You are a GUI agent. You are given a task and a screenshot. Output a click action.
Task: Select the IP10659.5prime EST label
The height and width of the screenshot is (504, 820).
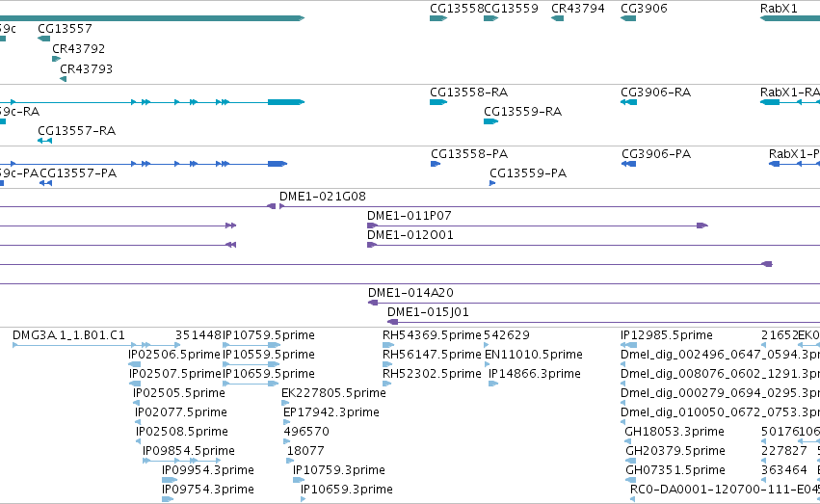coord(269,374)
